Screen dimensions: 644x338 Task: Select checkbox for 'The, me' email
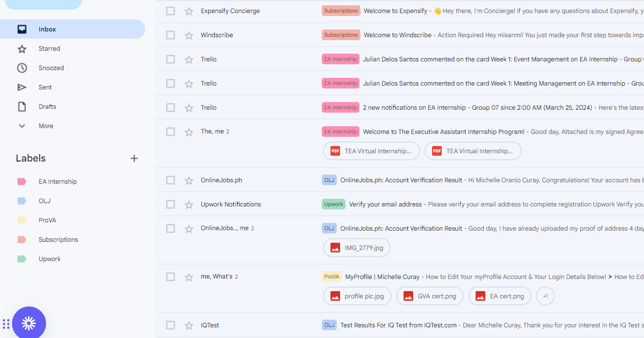pyautogui.click(x=170, y=132)
